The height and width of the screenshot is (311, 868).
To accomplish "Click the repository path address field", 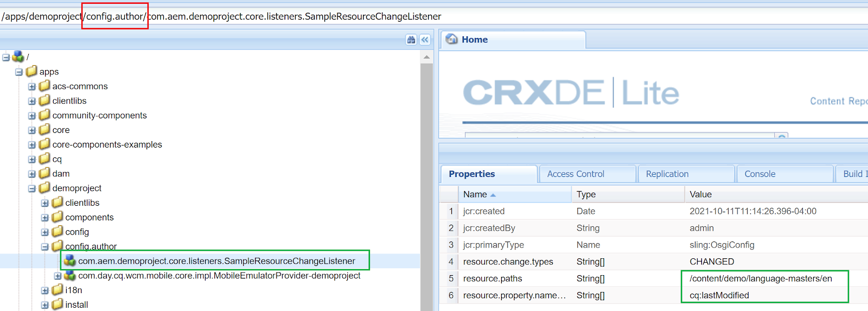I will coord(434,16).
